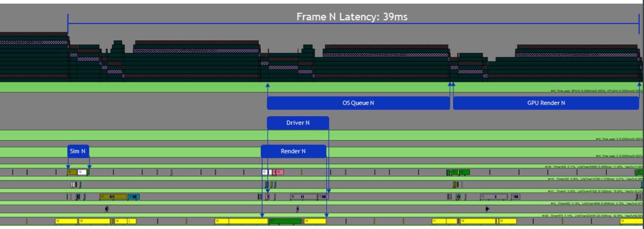This screenshot has width=644, height=229.
Task: Select the GPU Render N bar
Action: 546,103
